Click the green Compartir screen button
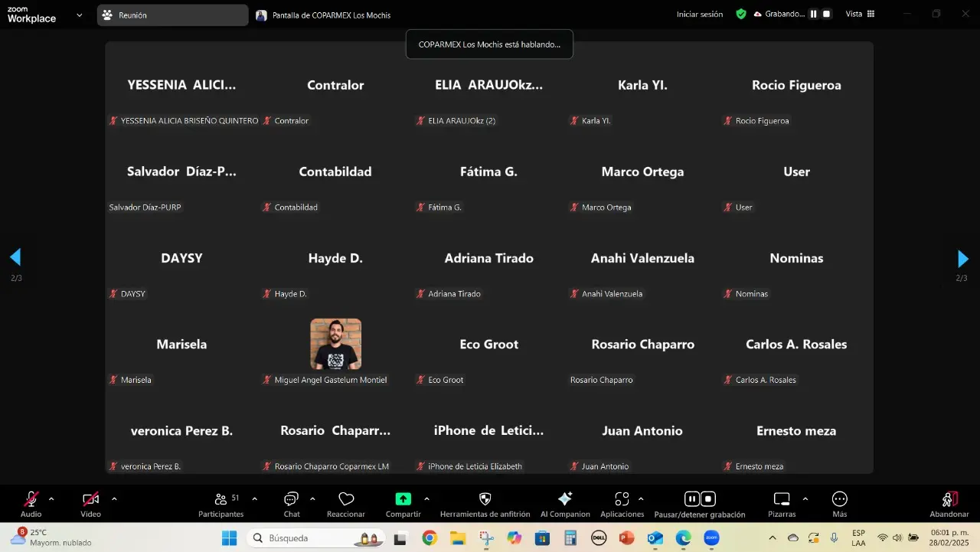This screenshot has width=980, height=552. (x=403, y=500)
